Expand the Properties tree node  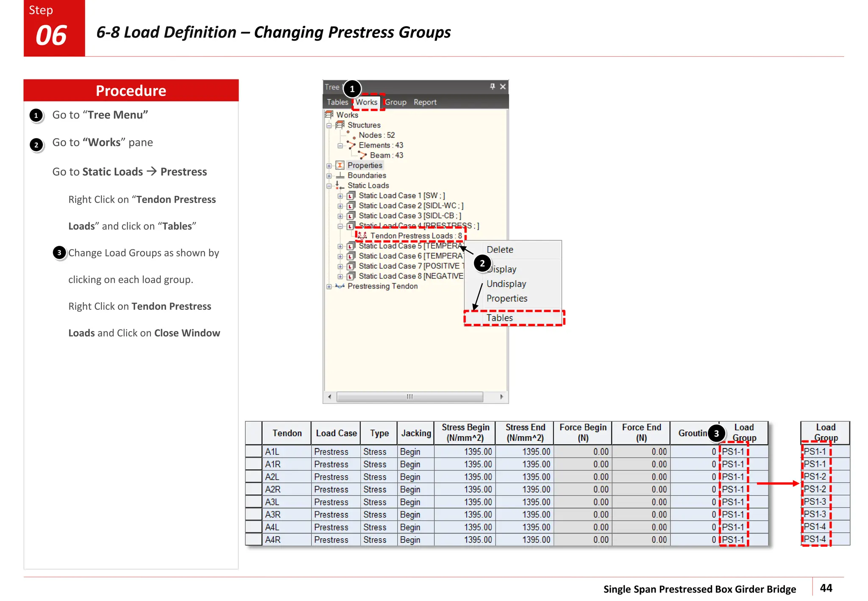[x=329, y=166]
